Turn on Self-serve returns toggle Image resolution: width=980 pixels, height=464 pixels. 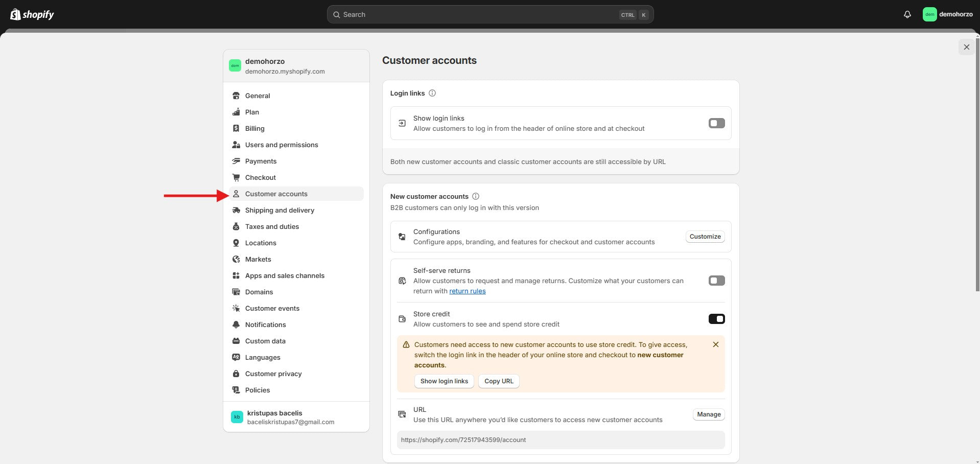click(x=716, y=281)
